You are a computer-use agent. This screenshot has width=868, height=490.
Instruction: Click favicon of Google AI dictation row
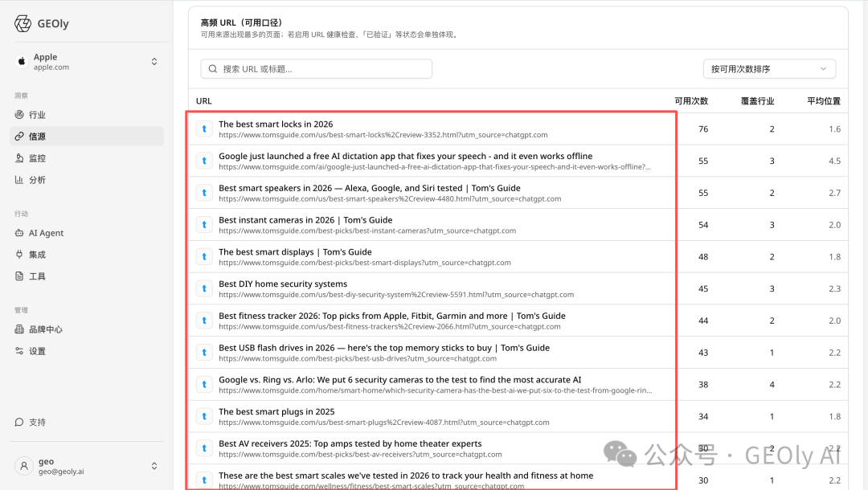coord(204,161)
